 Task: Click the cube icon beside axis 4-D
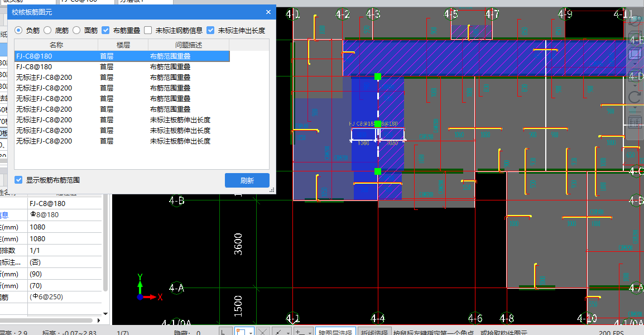(635, 76)
